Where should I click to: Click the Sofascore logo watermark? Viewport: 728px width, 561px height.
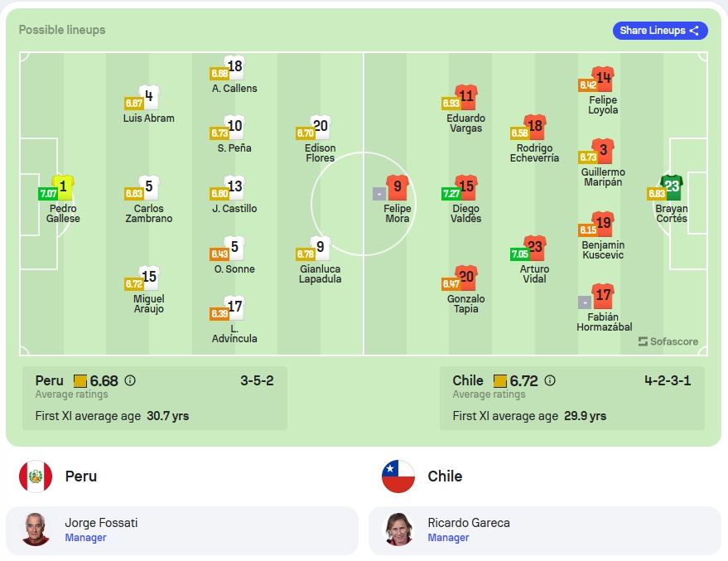(668, 341)
